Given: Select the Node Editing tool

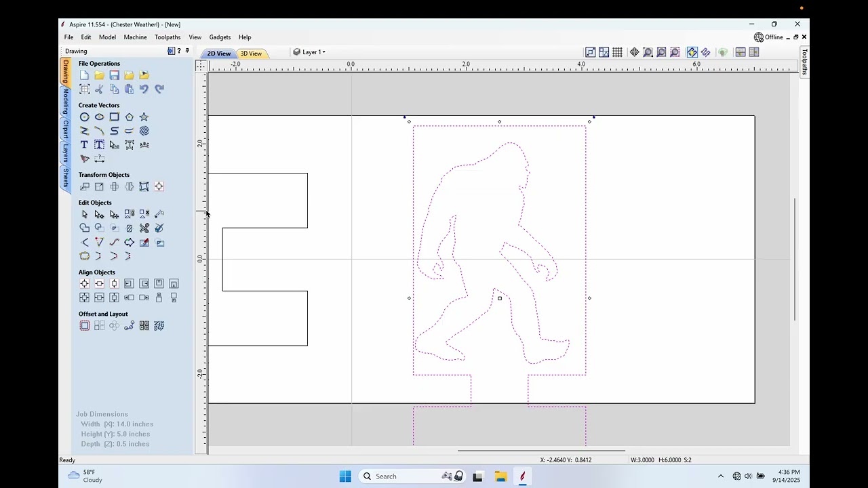Looking at the screenshot, I should pyautogui.click(x=99, y=214).
